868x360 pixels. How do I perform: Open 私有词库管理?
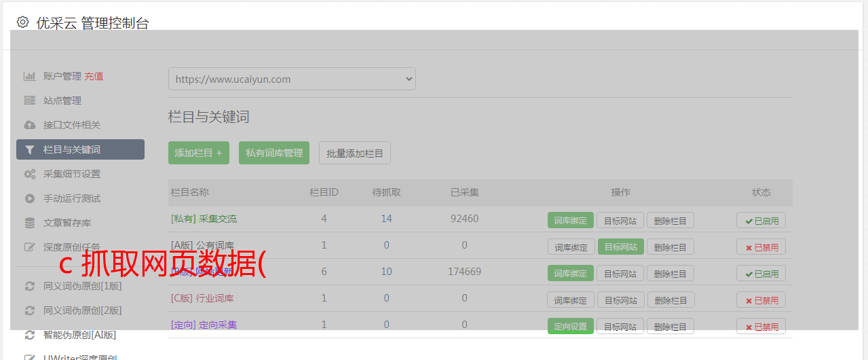click(274, 153)
